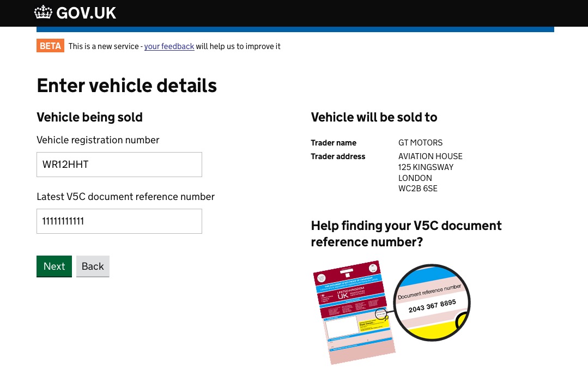Click the BETA phase banner badge
Screen dimensions: 588x388
(50, 46)
